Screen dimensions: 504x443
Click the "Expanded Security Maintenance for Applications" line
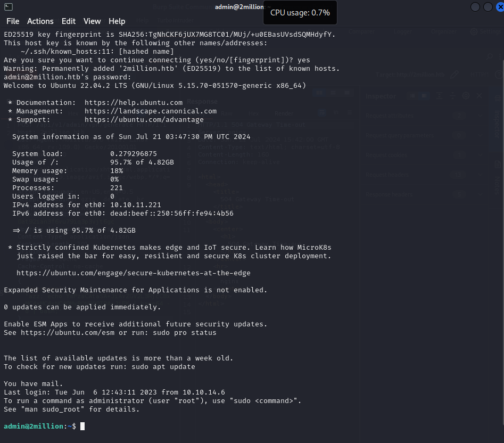136,290
